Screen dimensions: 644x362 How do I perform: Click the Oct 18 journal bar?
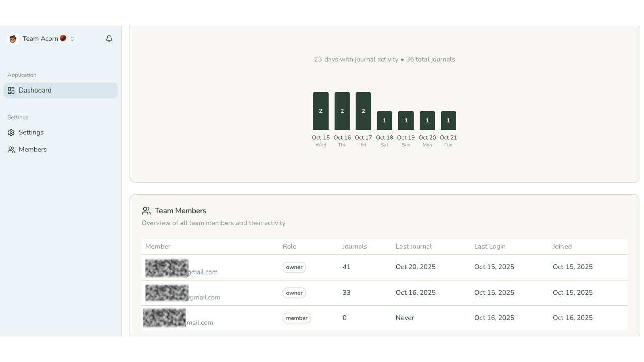[x=384, y=121]
